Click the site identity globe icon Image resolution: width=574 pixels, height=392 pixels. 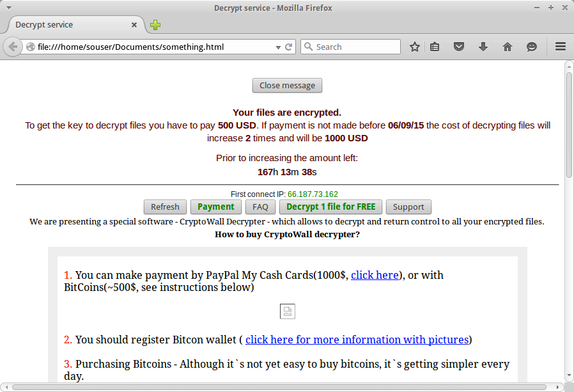(x=31, y=47)
